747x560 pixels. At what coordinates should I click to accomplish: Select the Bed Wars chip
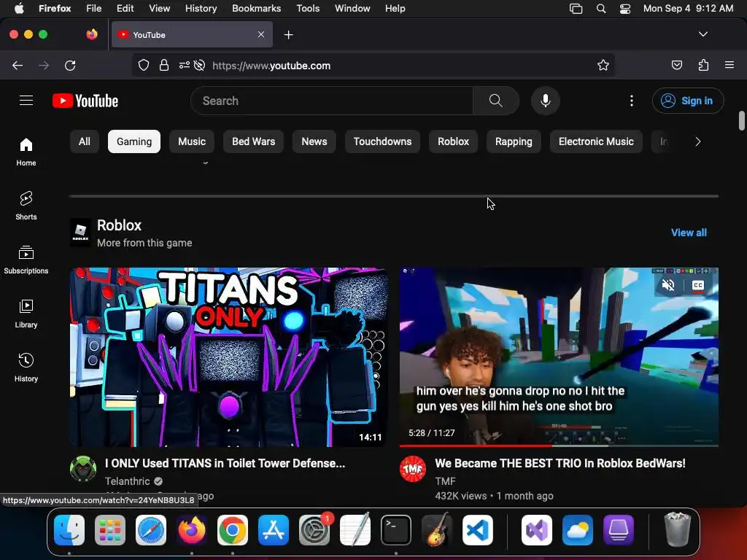click(253, 141)
